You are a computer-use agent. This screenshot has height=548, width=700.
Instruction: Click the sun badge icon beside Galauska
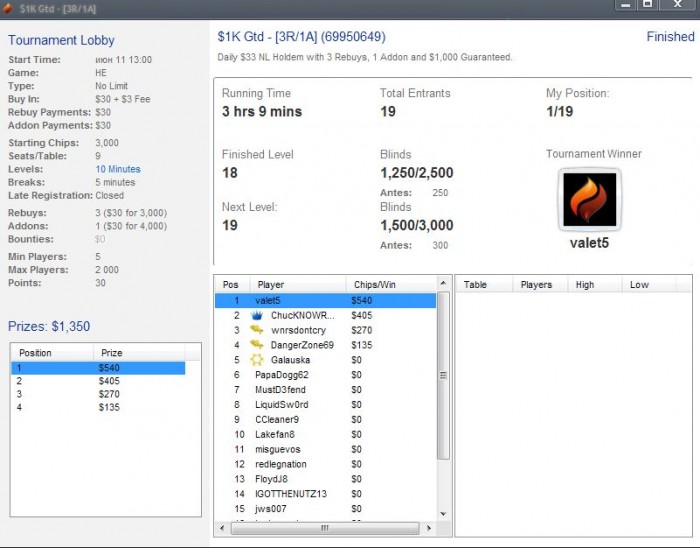pos(257,360)
